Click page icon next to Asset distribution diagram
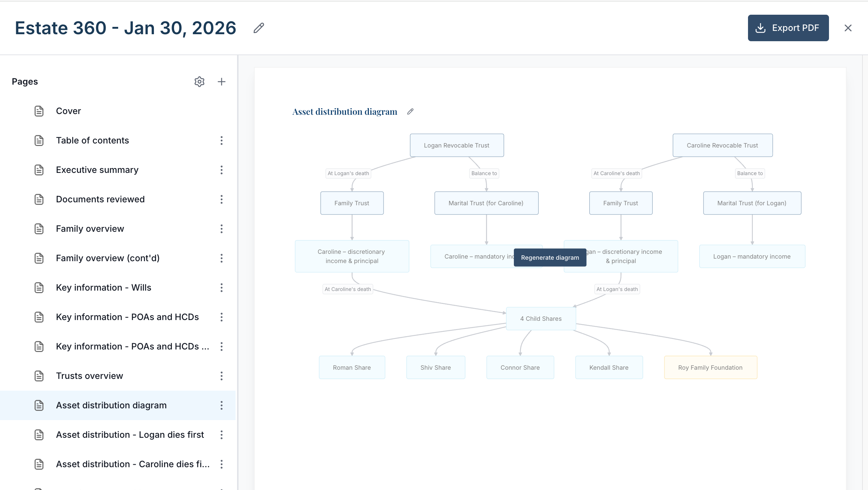This screenshot has height=490, width=868. pos(39,405)
